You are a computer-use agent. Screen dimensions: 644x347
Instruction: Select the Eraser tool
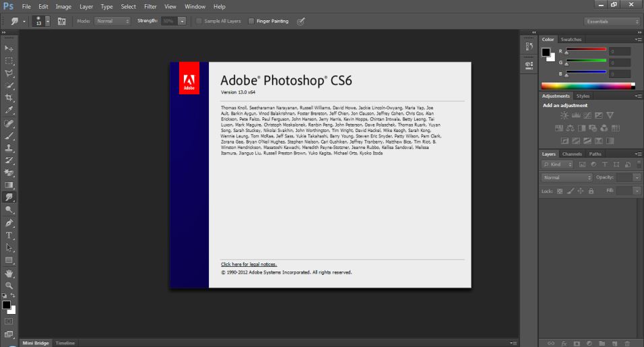[x=9, y=173]
